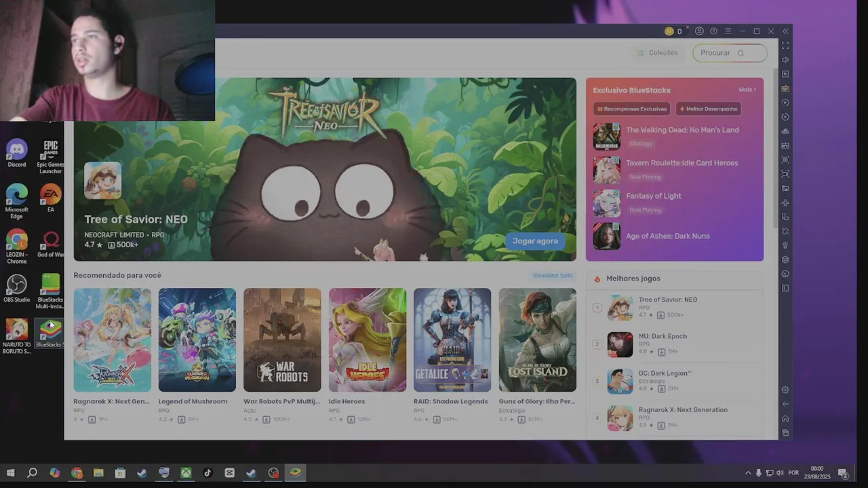This screenshot has width=868, height=488.
Task: Open Xbox app in taskbar
Action: coord(186,473)
